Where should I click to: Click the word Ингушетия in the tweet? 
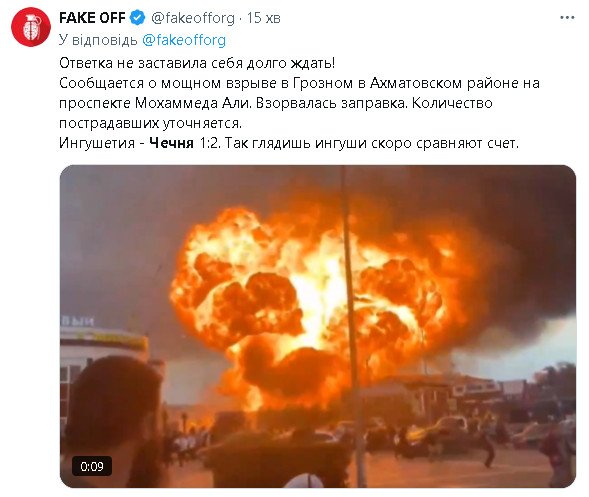pos(97,143)
